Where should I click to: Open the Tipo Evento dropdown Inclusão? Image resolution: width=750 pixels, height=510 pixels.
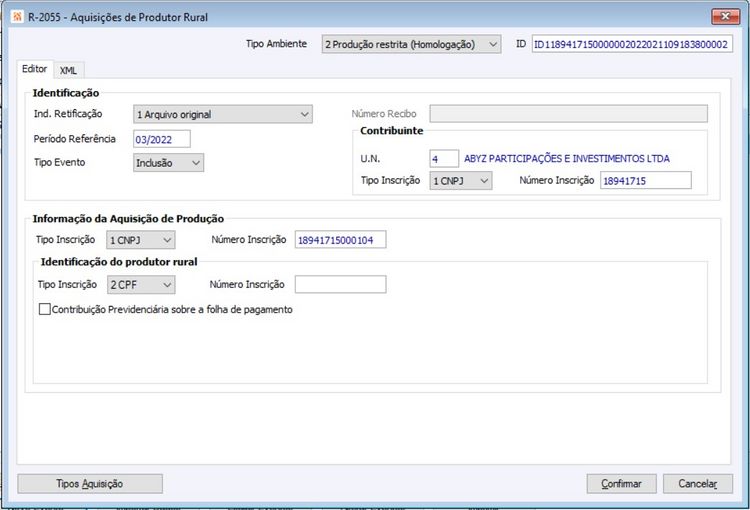pyautogui.click(x=168, y=163)
